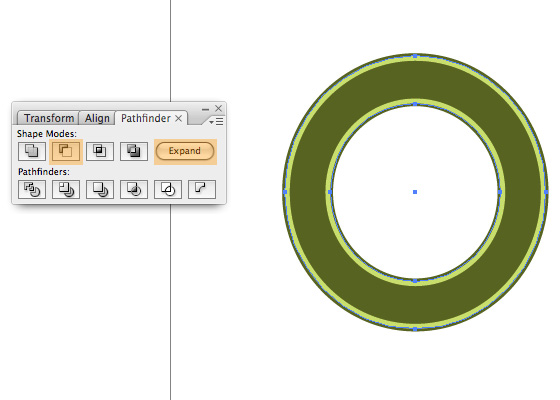Apply Intersect shape mode
Screen dimensions: 560x400
100,151
